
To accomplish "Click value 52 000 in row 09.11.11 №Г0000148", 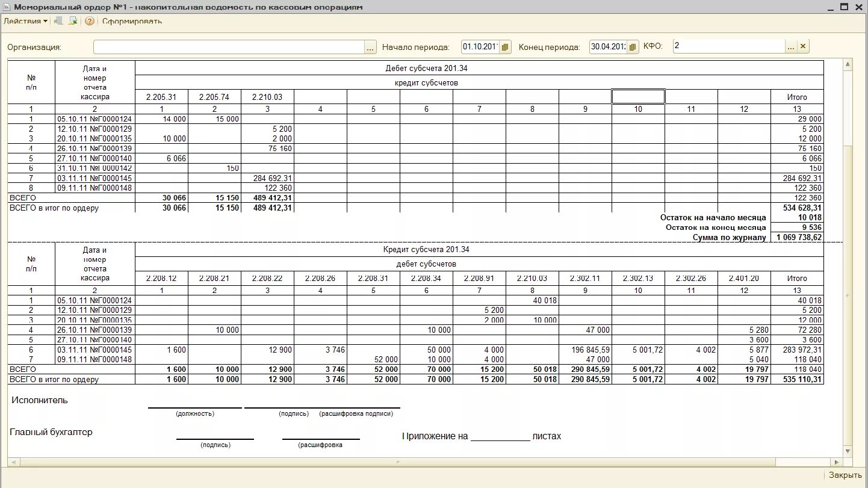I will [386, 359].
